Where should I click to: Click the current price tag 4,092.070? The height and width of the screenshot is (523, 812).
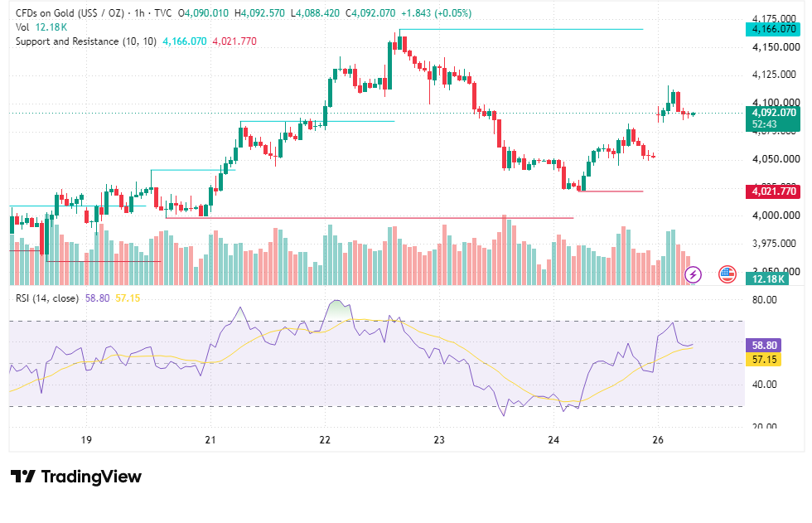pos(772,113)
